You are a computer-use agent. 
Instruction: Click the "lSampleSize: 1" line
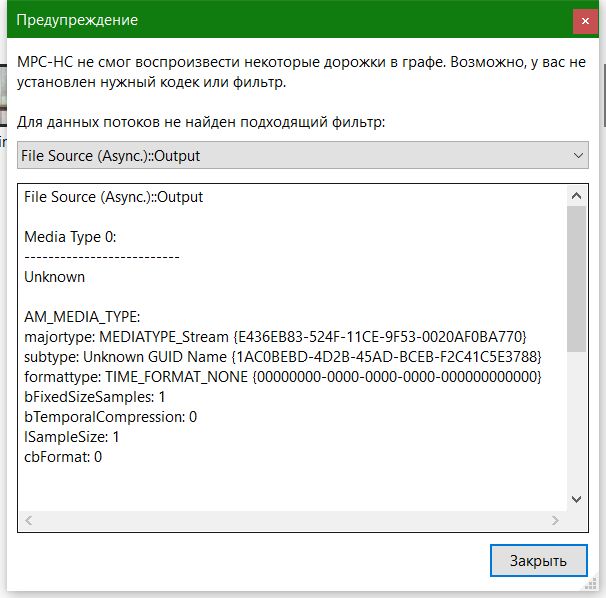coord(71,437)
